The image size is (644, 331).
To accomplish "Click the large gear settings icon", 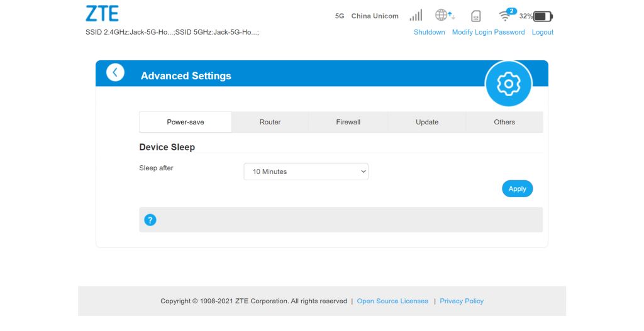I will click(508, 84).
